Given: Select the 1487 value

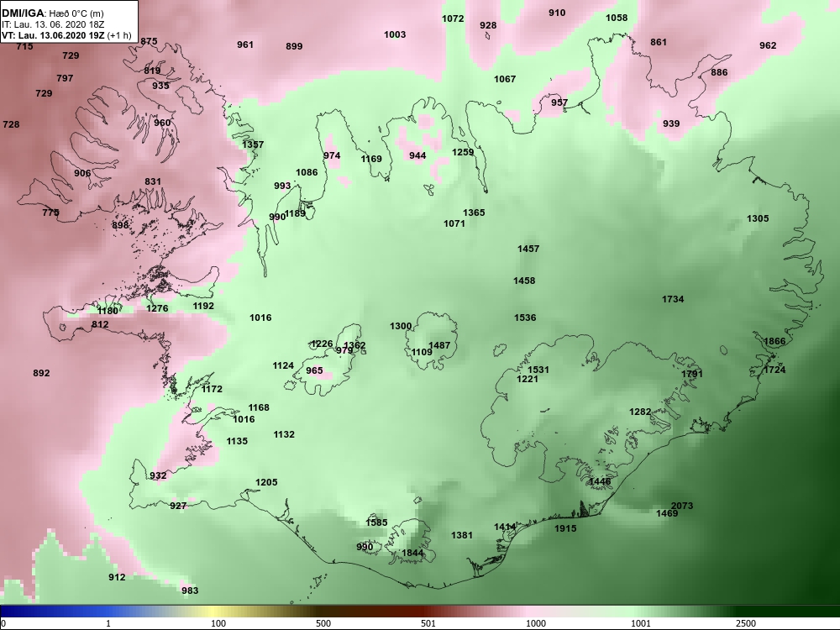Looking at the screenshot, I should (x=439, y=345).
